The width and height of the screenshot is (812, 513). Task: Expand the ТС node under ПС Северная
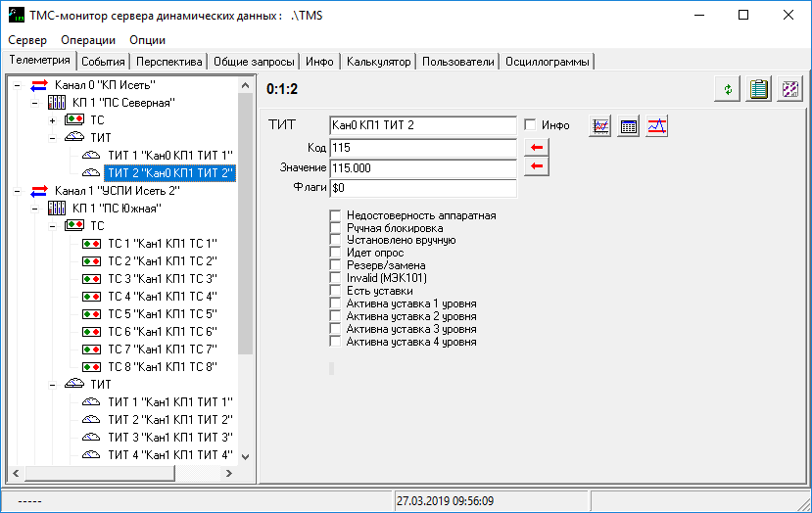pyautogui.click(x=52, y=119)
